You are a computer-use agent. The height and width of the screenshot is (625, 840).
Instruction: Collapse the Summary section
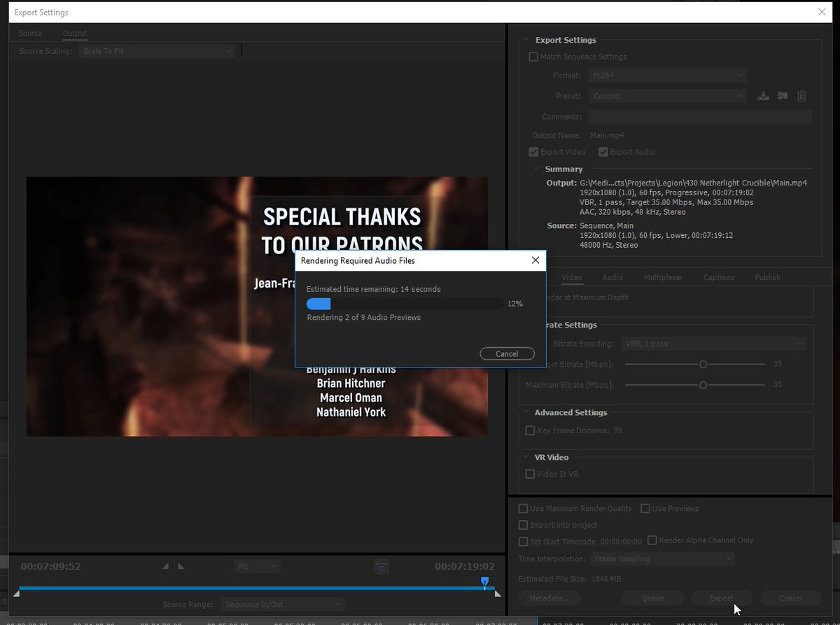point(538,169)
